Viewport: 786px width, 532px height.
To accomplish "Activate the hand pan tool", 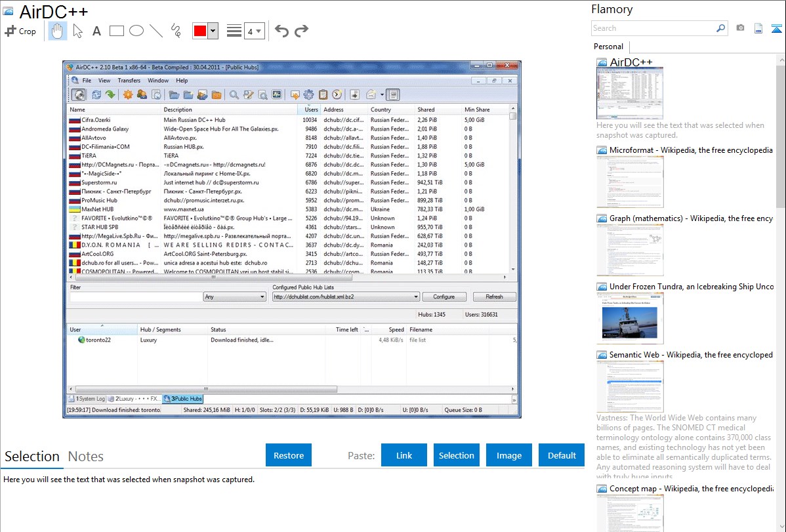I will [57, 31].
